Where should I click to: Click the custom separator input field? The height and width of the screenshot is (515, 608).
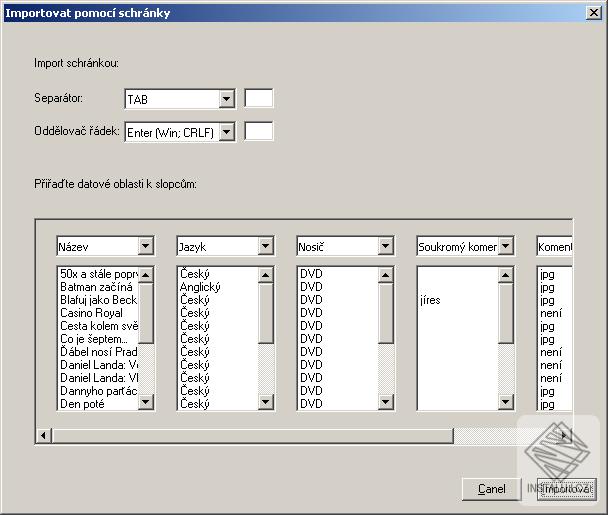pos(259,98)
